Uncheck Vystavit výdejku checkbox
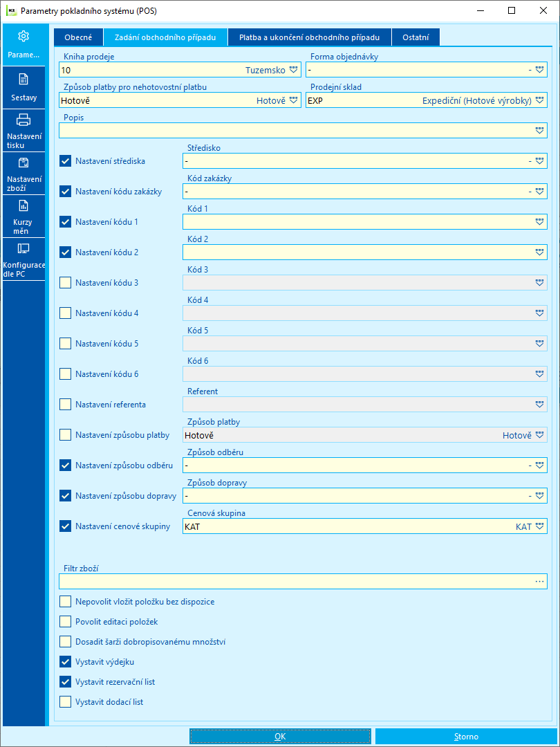 tap(65, 662)
